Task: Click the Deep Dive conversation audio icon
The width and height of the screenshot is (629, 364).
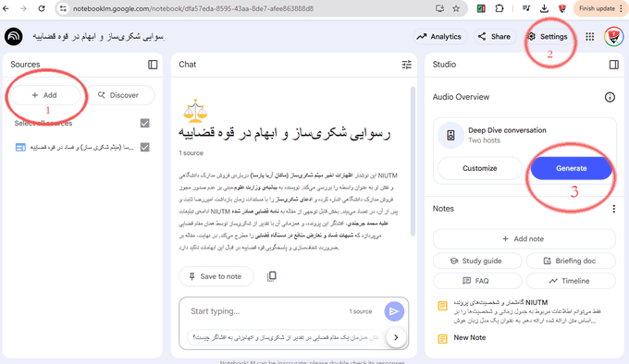Action: coord(450,136)
